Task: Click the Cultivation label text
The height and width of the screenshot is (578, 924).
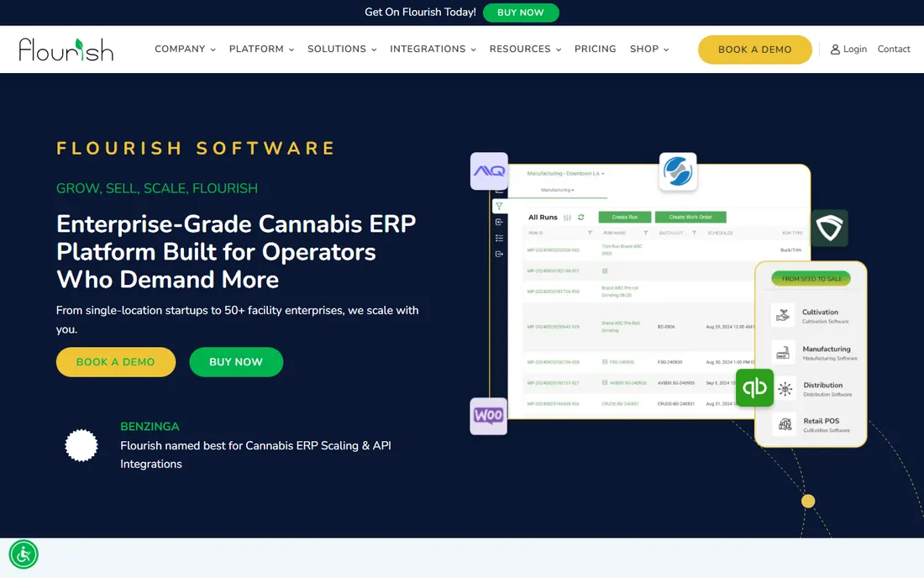Action: [x=820, y=313]
